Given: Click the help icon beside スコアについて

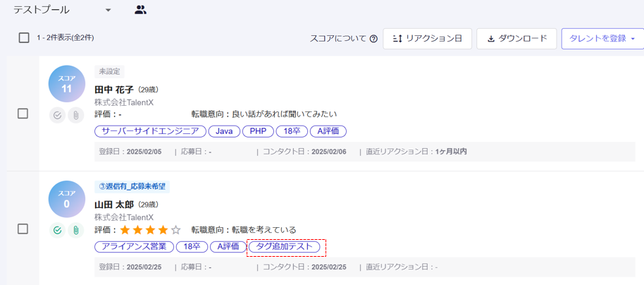Looking at the screenshot, I should 373,39.
